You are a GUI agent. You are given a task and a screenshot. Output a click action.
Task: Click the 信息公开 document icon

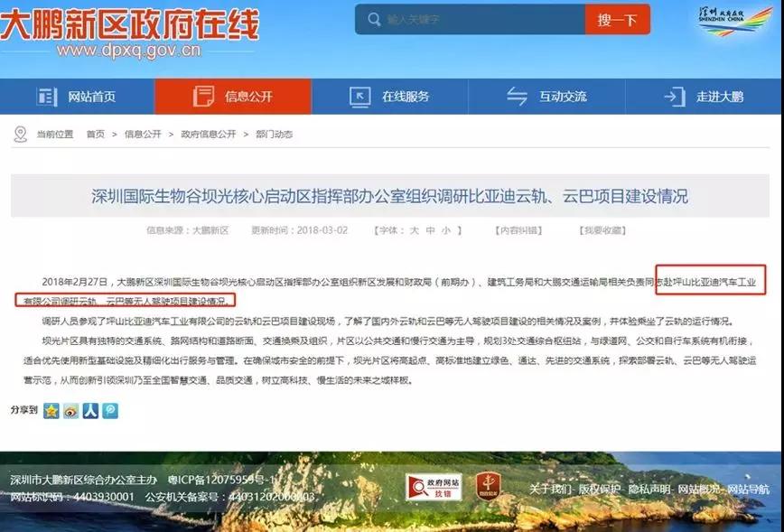click(203, 96)
